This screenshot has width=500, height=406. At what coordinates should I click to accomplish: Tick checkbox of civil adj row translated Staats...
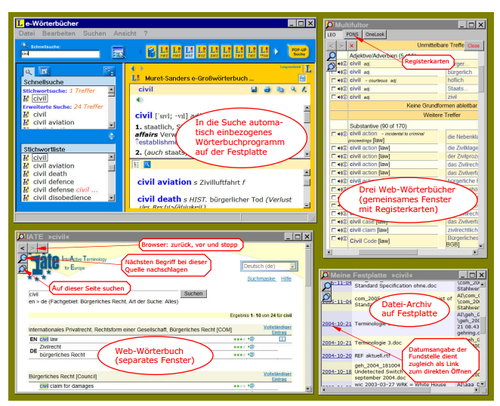pyautogui.click(x=333, y=89)
